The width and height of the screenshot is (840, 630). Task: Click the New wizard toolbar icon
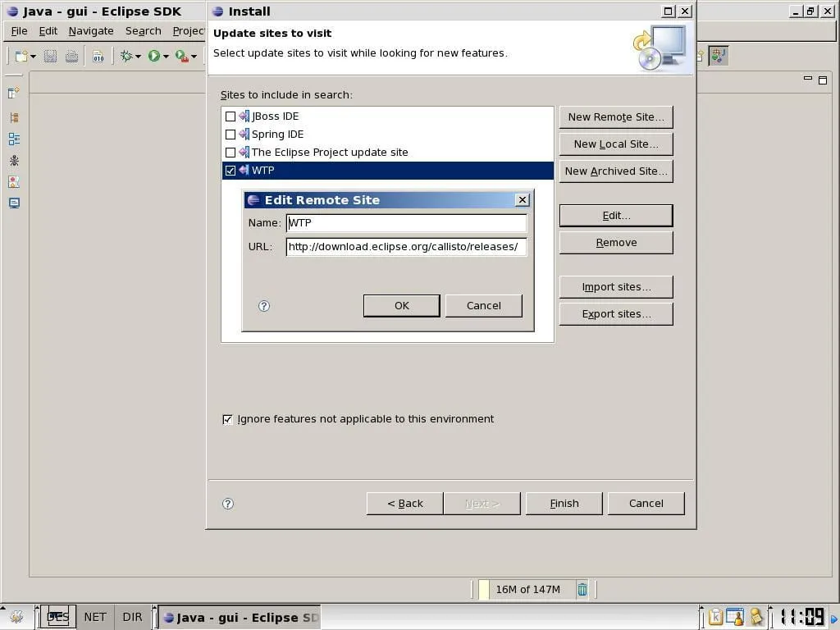[21, 56]
